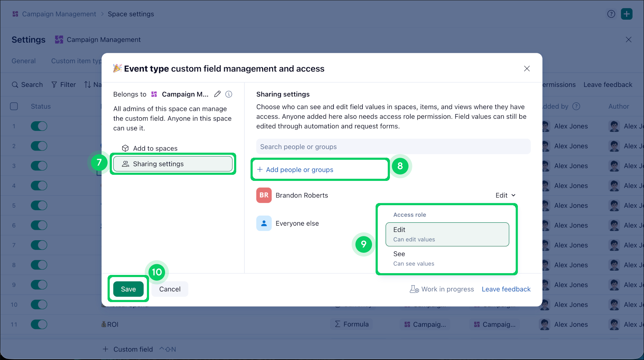The height and width of the screenshot is (360, 644).
Task: Click the Status column header
Action: (x=41, y=106)
